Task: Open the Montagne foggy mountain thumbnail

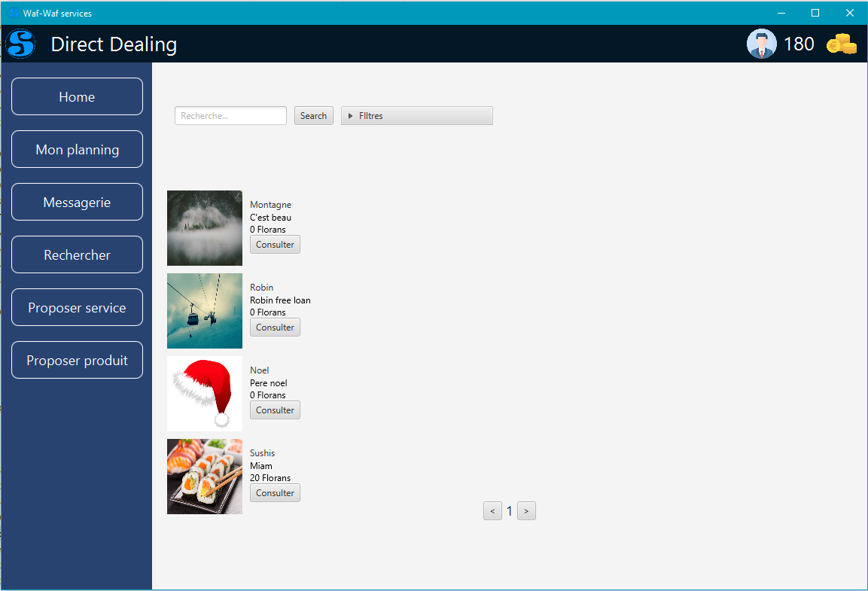Action: tap(205, 228)
